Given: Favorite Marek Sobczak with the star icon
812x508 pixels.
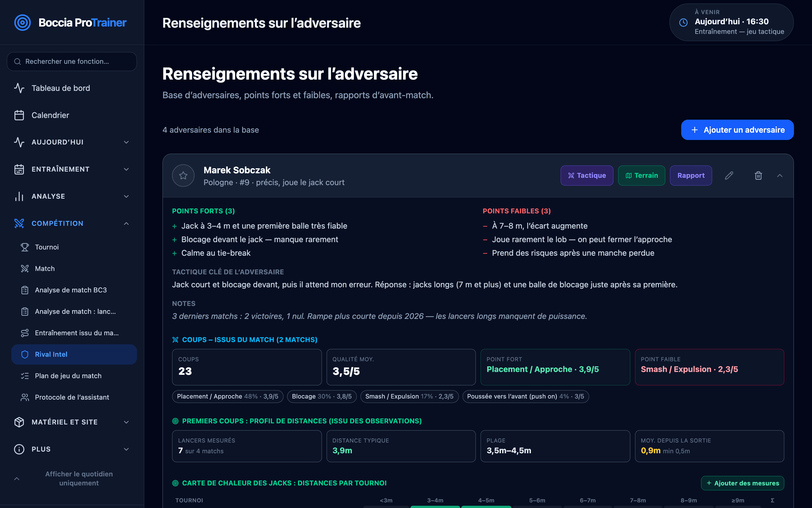Looking at the screenshot, I should 183,175.
